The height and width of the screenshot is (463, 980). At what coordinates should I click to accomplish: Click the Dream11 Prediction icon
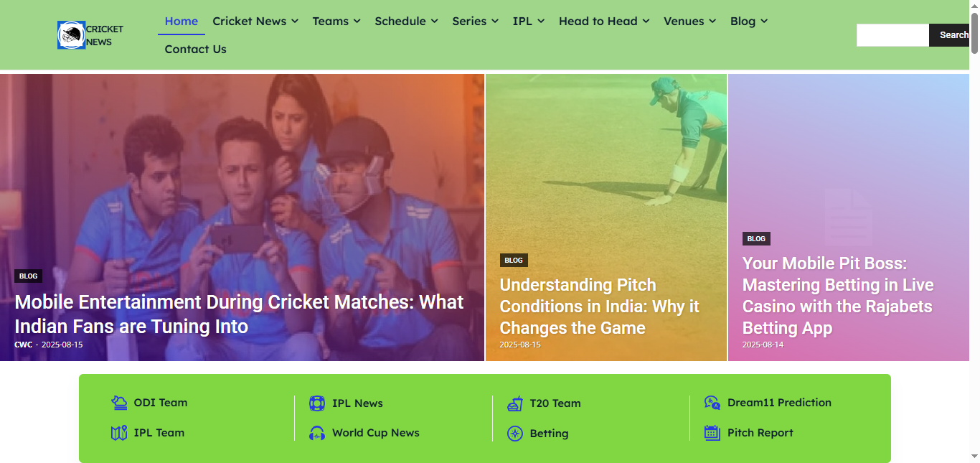coord(712,403)
